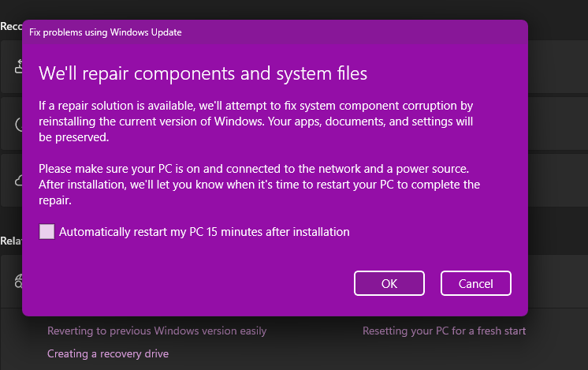The height and width of the screenshot is (370, 588).
Task: Select heading 'We'll repair components and system files'
Action: tap(203, 73)
